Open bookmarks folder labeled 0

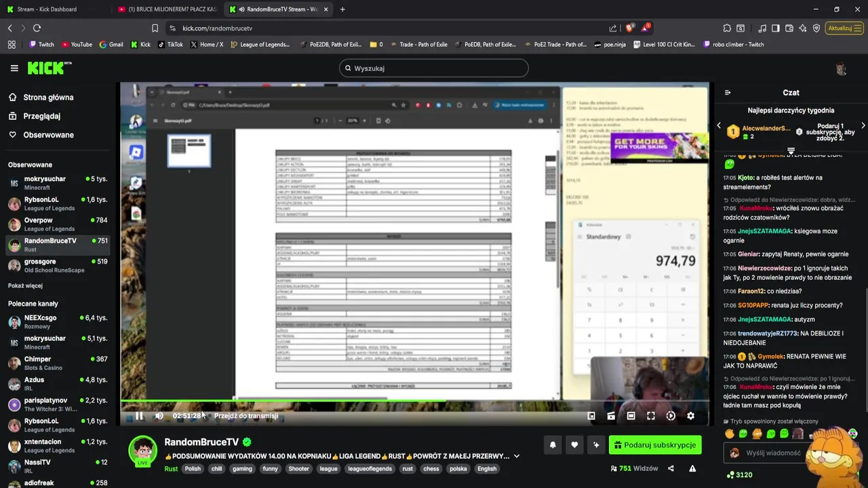tap(376, 45)
